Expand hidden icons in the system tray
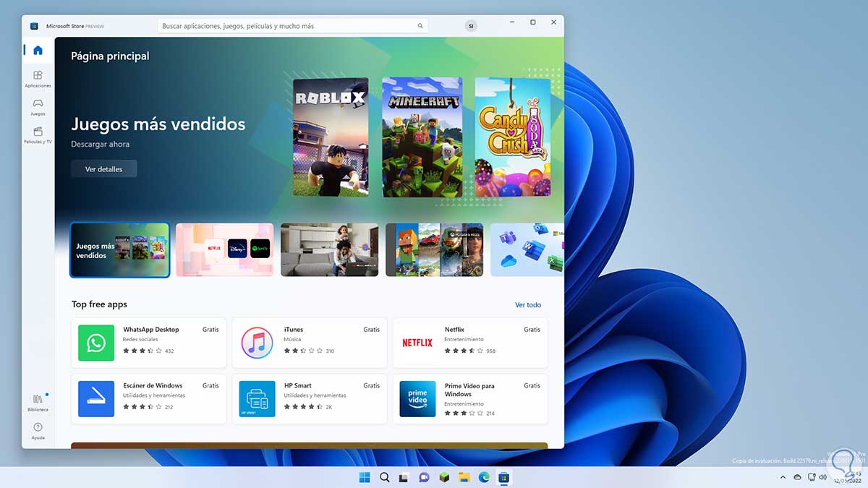 [783, 477]
